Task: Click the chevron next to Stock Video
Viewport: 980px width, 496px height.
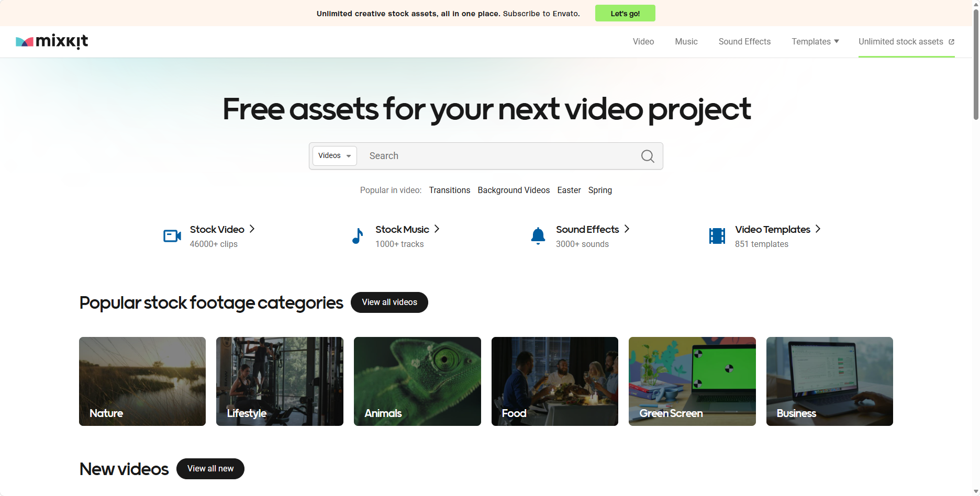Action: pos(252,229)
